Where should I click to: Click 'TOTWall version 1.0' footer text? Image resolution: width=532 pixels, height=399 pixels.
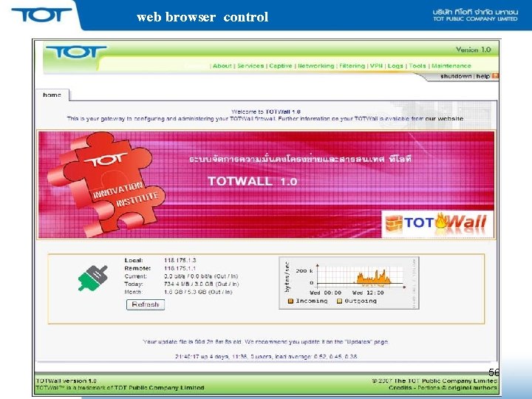66,381
